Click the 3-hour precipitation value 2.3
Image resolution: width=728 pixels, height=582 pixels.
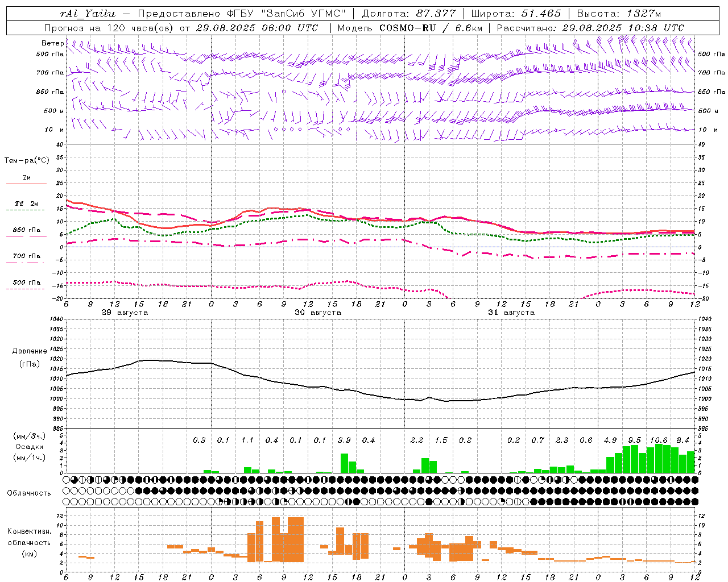coord(562,440)
